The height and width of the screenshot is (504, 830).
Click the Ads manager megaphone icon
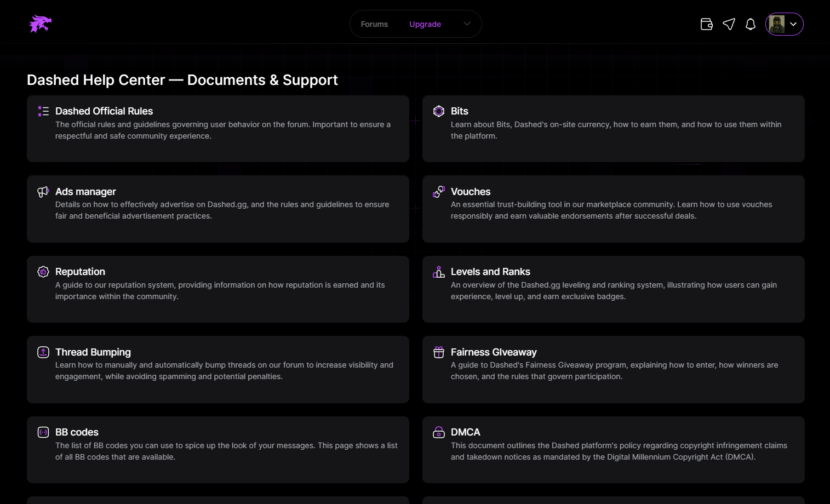43,192
